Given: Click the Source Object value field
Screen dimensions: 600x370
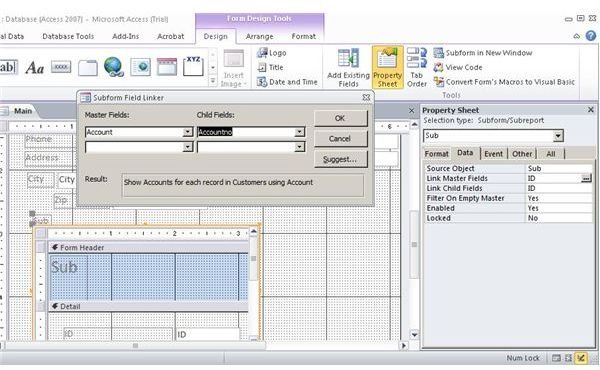Looking at the screenshot, I should [558, 168].
